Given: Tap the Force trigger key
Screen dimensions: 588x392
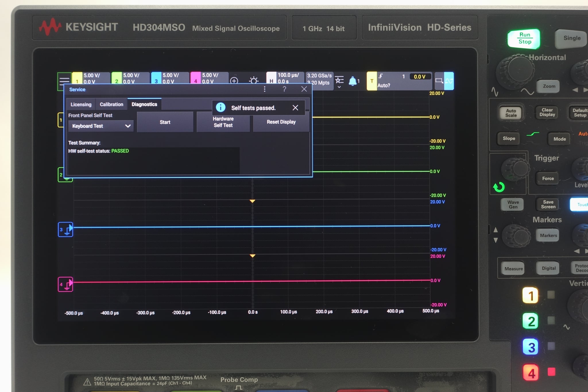Looking at the screenshot, I should pos(548,179).
